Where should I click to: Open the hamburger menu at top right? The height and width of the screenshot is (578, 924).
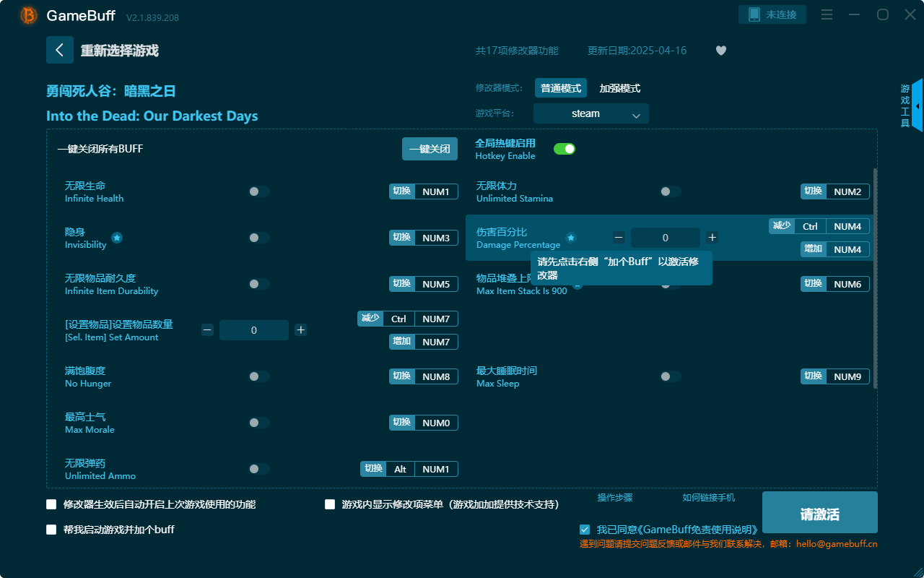pos(827,14)
